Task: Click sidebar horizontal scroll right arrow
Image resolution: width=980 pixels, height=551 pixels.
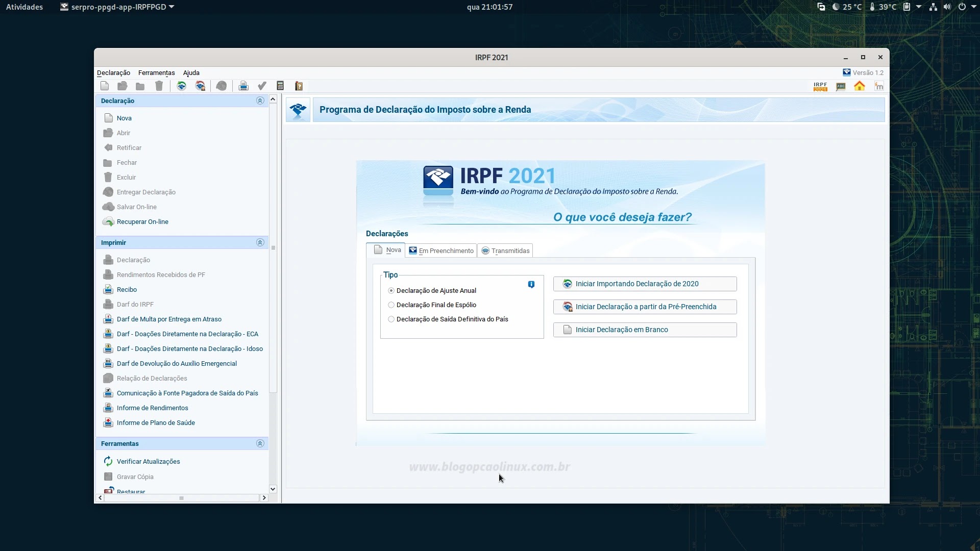Action: click(264, 497)
